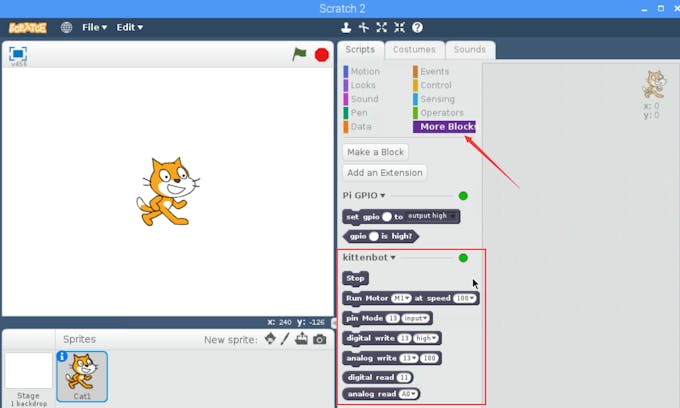Image resolution: width=680 pixels, height=408 pixels.
Task: Open A0 dropdown in analog read block
Action: 409,394
